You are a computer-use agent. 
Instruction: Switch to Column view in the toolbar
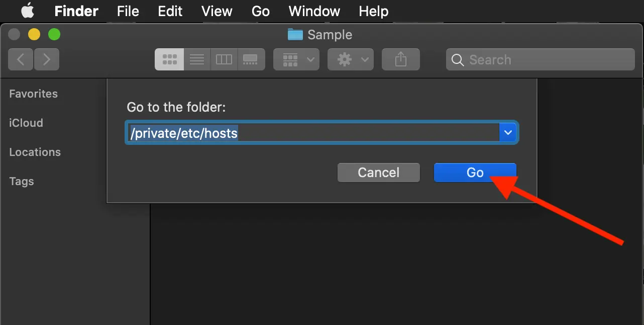point(224,59)
